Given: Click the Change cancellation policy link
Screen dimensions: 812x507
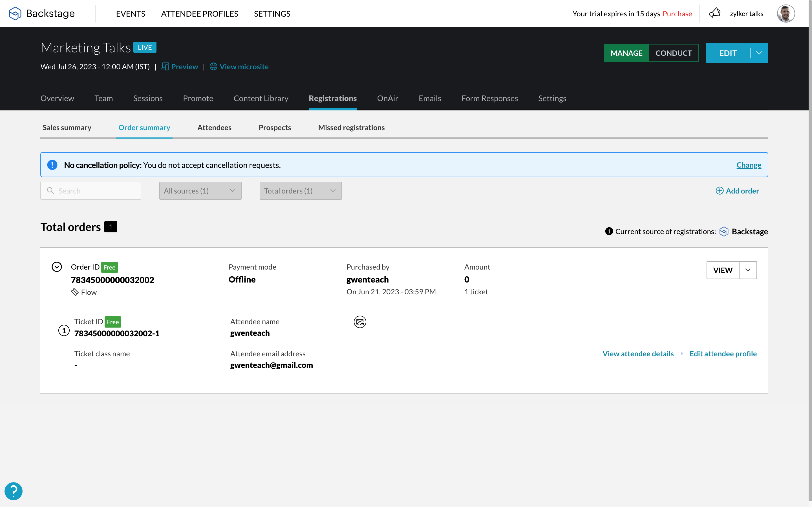Looking at the screenshot, I should point(749,165).
